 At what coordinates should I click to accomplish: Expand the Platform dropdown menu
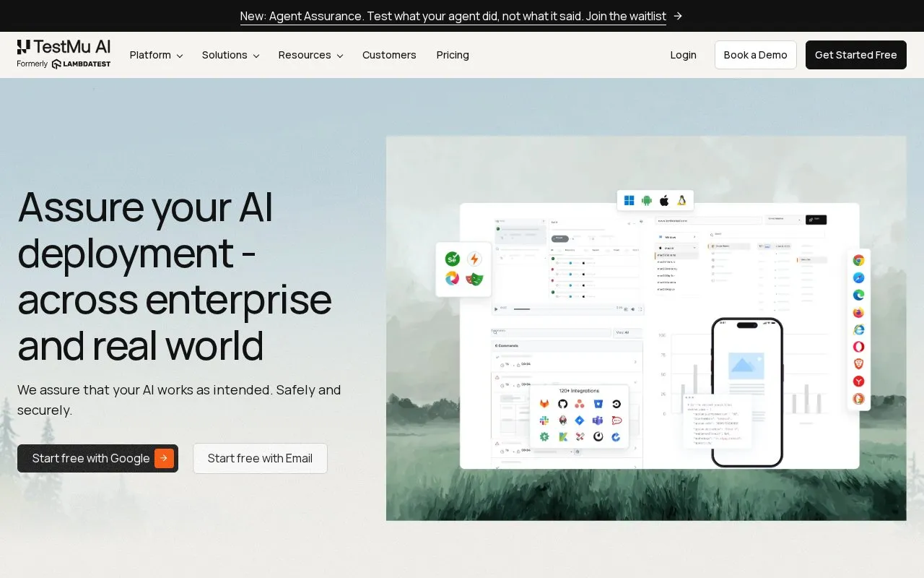pos(156,55)
